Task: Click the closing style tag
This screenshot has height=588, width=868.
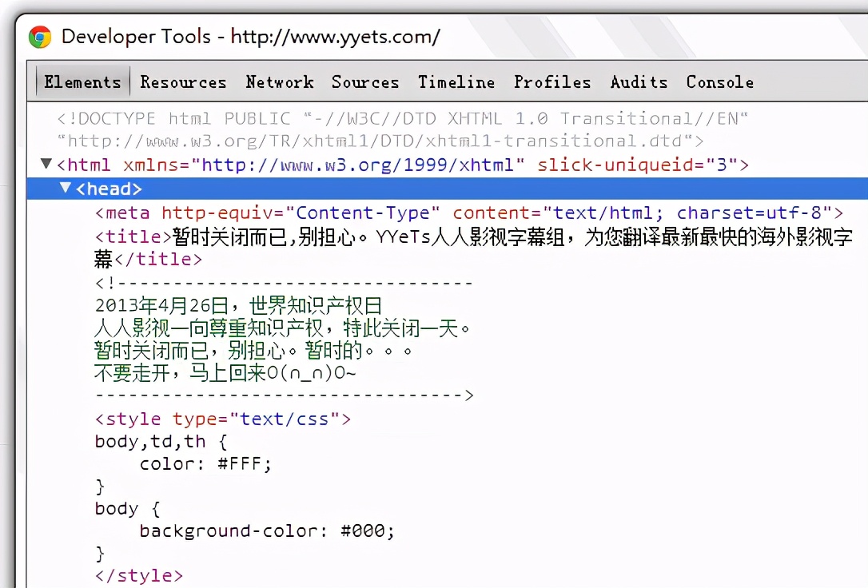Action: coord(138,575)
